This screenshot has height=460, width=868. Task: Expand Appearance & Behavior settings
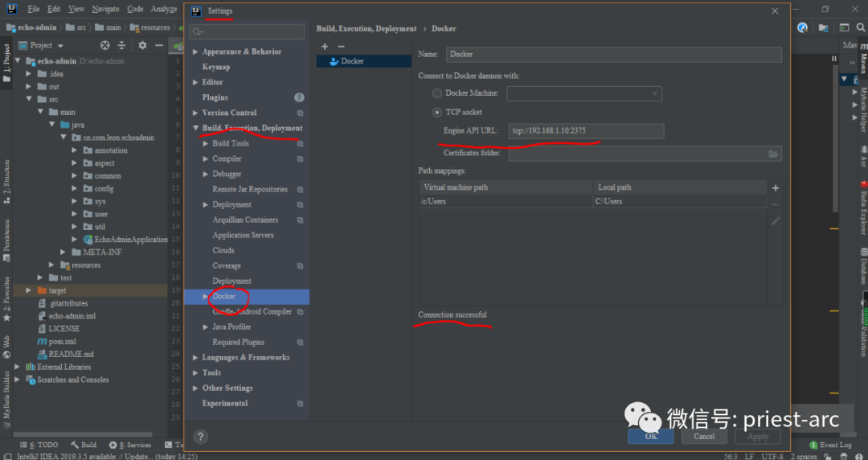point(194,51)
